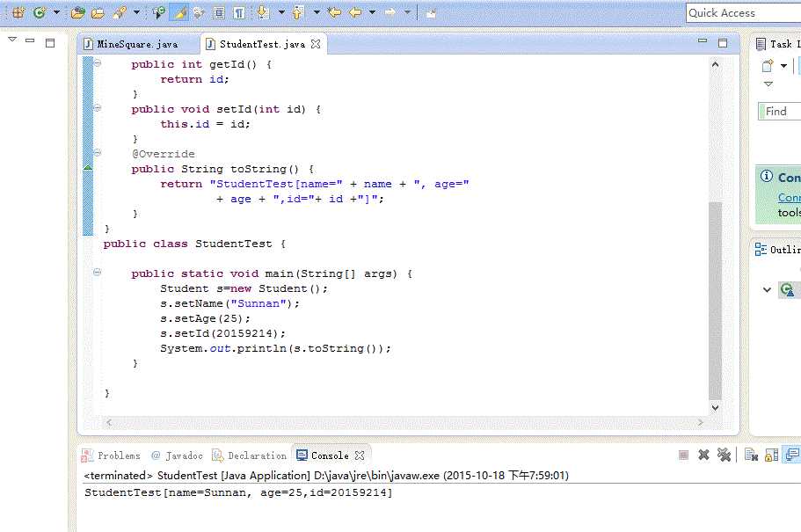
Task: Click the Back navigation arrow icon
Action: (x=355, y=12)
